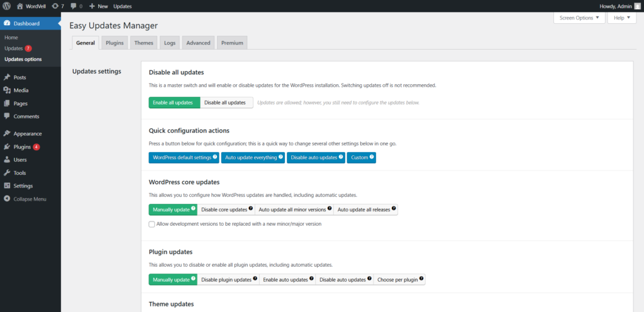Image resolution: width=644 pixels, height=312 pixels.
Task: Click the help icon on Disable plugin updates
Action: [255, 278]
